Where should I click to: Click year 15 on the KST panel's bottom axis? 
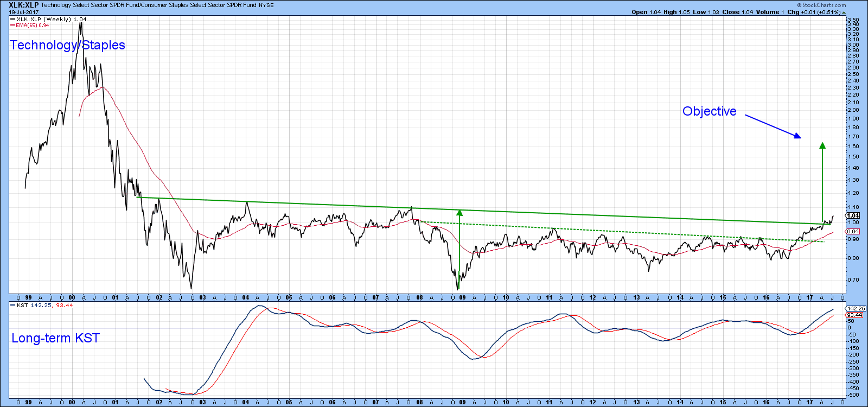(x=723, y=402)
